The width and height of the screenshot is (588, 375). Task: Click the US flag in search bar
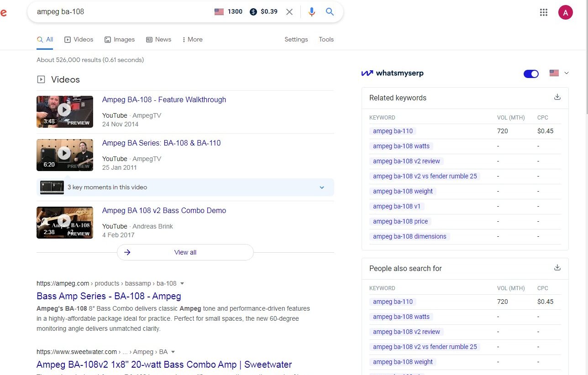(x=219, y=12)
